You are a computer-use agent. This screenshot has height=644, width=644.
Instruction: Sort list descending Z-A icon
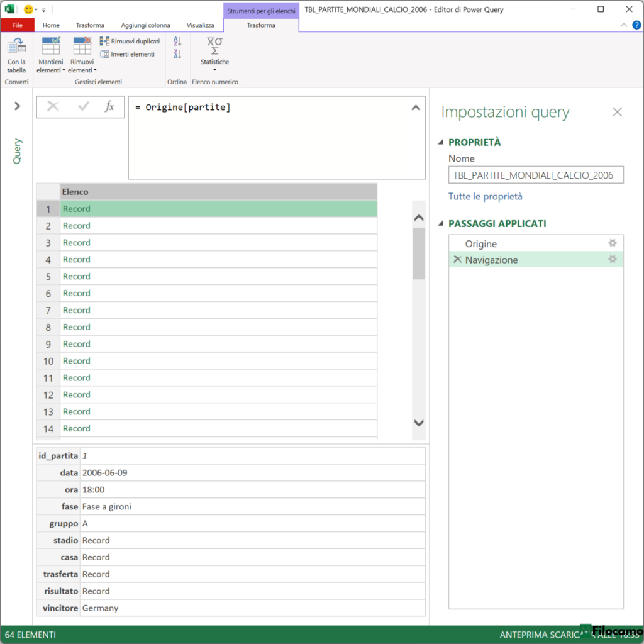[177, 54]
